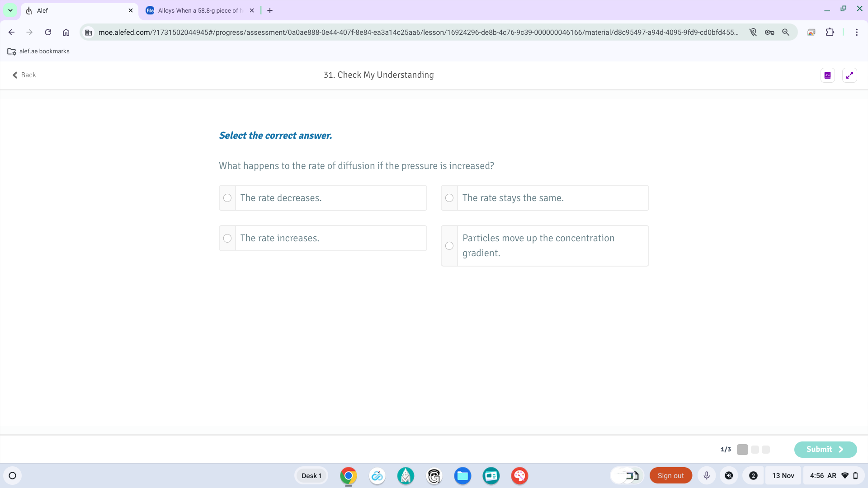Screen dimensions: 868x488
Task: Open a new browser tab
Action: point(270,10)
